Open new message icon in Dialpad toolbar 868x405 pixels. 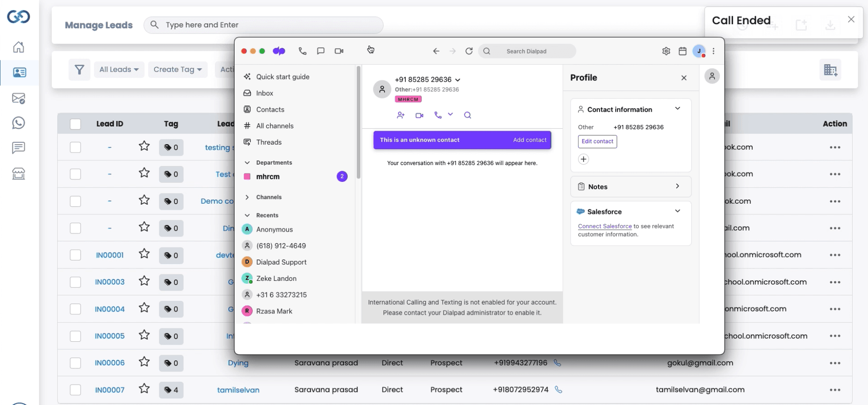[321, 51]
